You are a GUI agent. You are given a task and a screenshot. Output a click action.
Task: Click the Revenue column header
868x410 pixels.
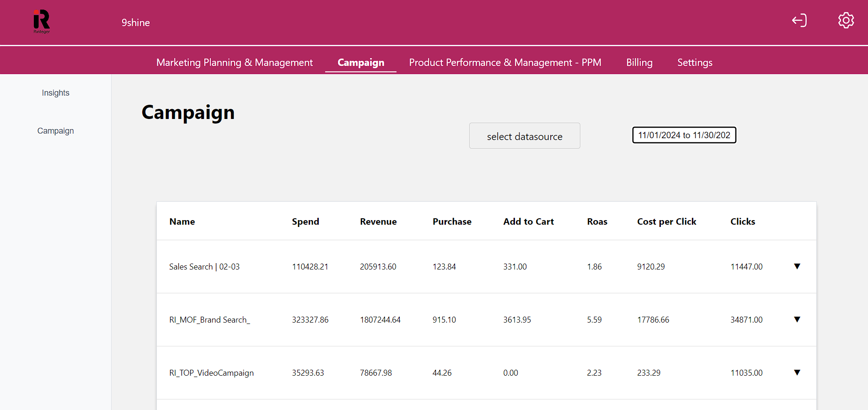(378, 221)
